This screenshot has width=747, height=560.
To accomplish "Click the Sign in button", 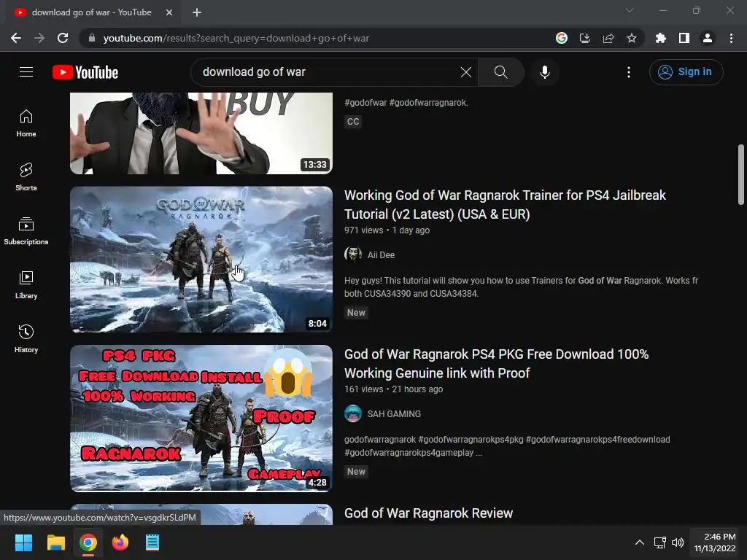I will [686, 72].
